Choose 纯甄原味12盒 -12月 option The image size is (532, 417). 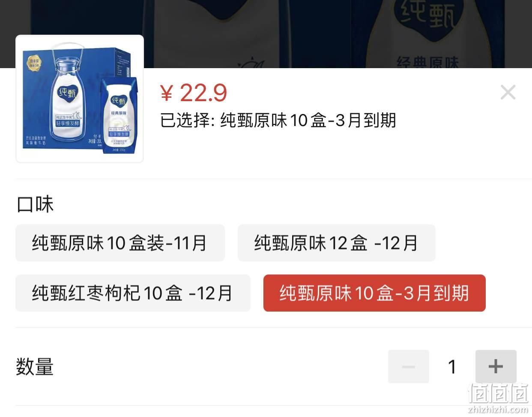click(x=336, y=243)
